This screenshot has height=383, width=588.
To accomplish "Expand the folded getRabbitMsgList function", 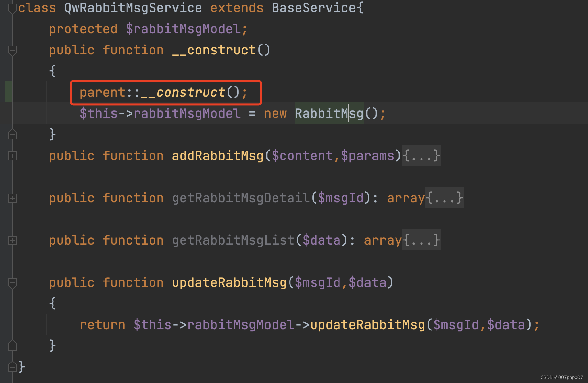I will (12, 240).
